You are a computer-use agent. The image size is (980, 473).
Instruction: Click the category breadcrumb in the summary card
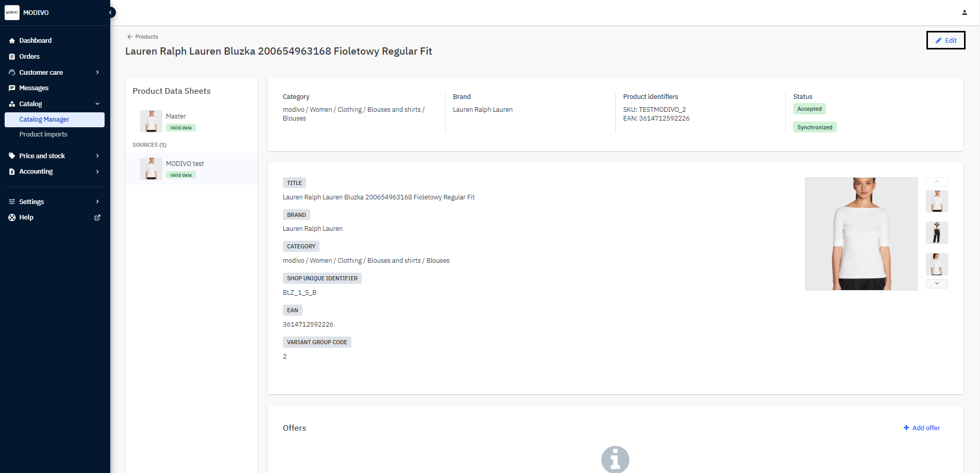click(x=353, y=114)
